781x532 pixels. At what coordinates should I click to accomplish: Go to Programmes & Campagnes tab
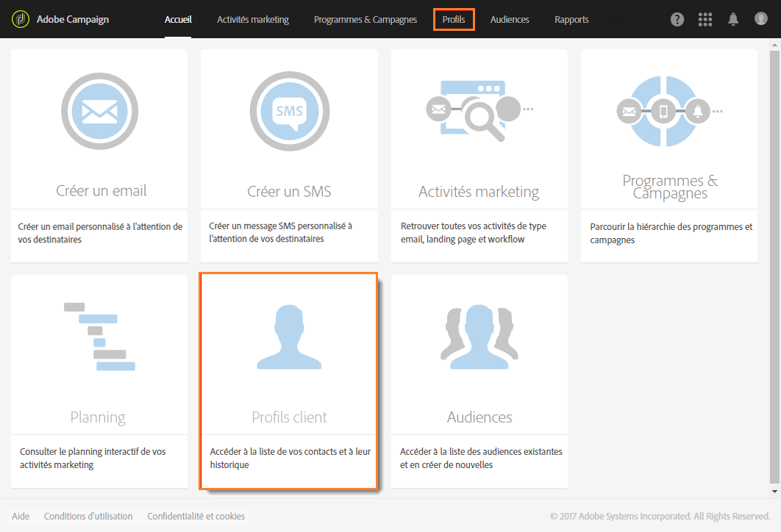point(365,19)
